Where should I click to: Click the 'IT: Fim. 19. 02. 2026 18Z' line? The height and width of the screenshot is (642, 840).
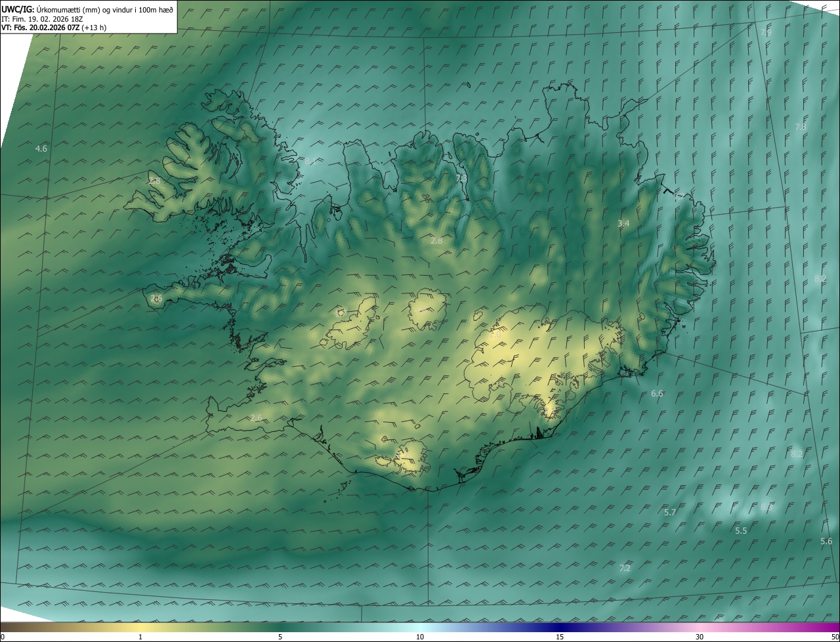point(41,19)
